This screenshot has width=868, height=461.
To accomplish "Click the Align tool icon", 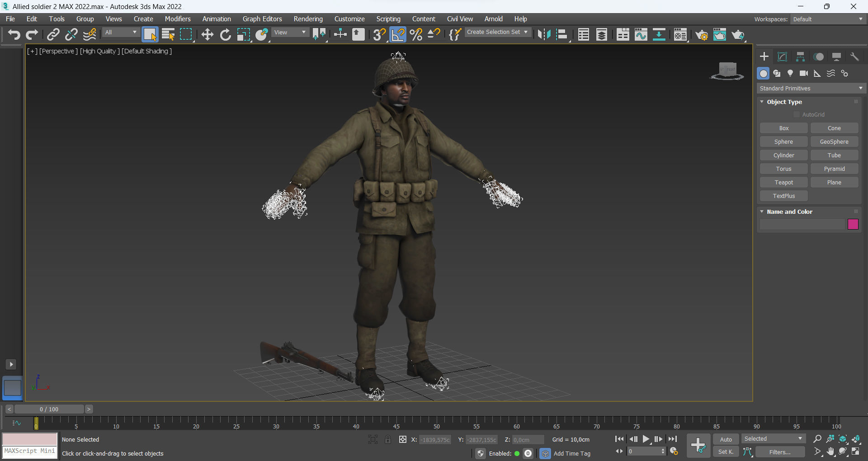I will (x=562, y=35).
